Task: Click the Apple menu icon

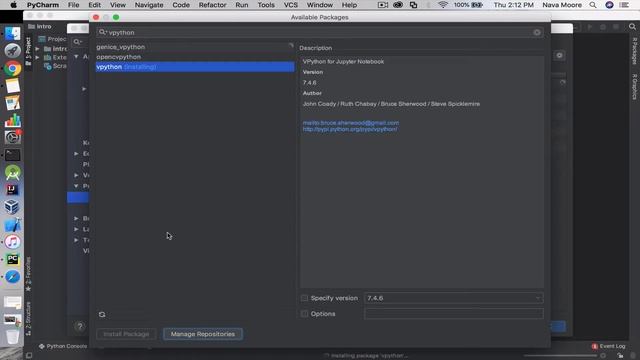Action: click(13, 5)
